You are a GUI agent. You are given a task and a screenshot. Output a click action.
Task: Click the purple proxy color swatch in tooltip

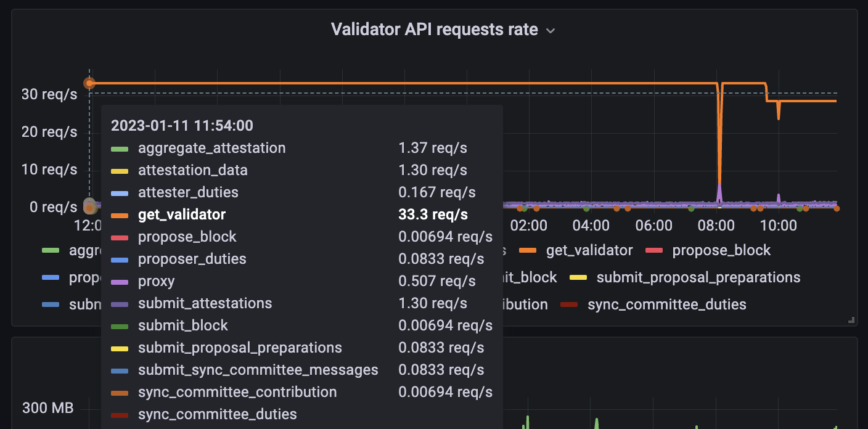[x=118, y=281]
